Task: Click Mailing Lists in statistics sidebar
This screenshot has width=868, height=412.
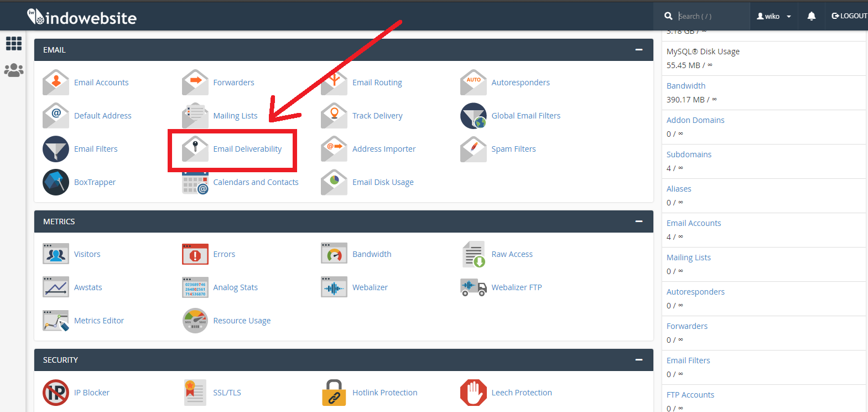Action: (689, 257)
